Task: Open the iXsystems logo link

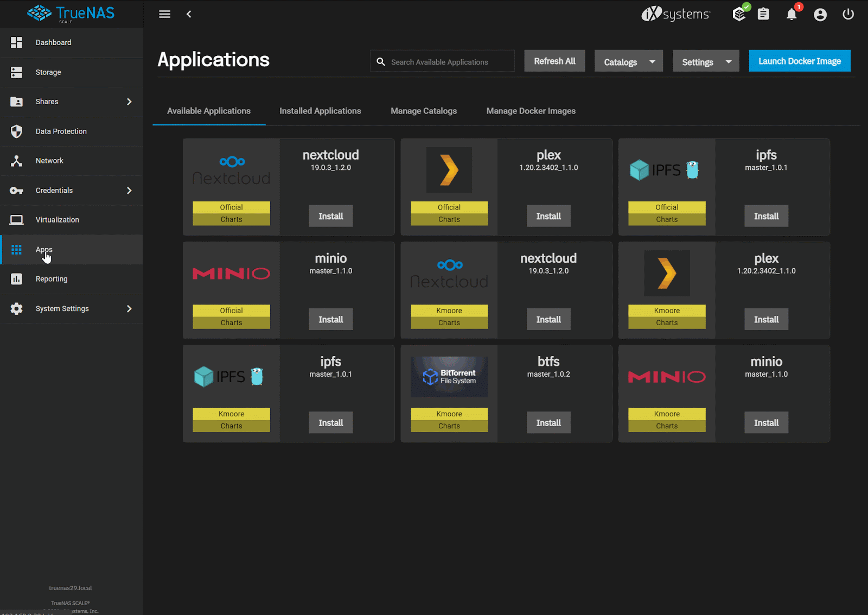Action: click(675, 14)
